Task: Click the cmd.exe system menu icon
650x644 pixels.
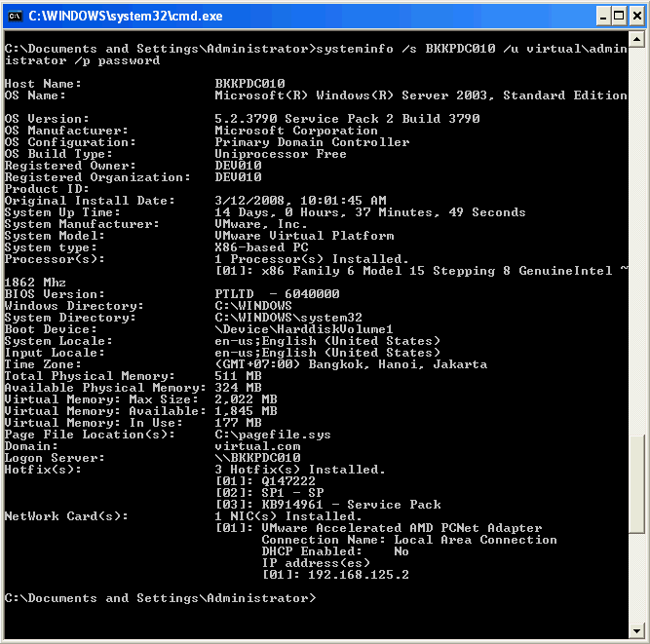Action: [x=16, y=17]
